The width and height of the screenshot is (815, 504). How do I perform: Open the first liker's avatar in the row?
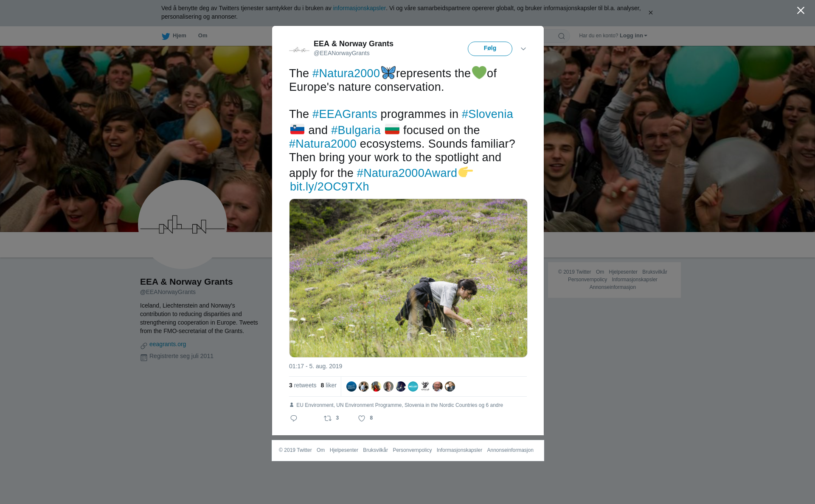point(351,386)
